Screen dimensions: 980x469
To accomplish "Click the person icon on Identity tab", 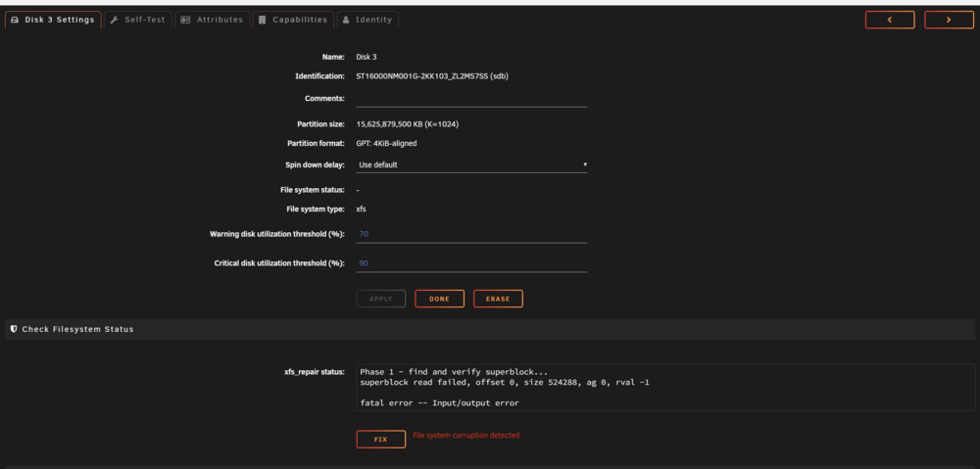I will [x=346, y=20].
